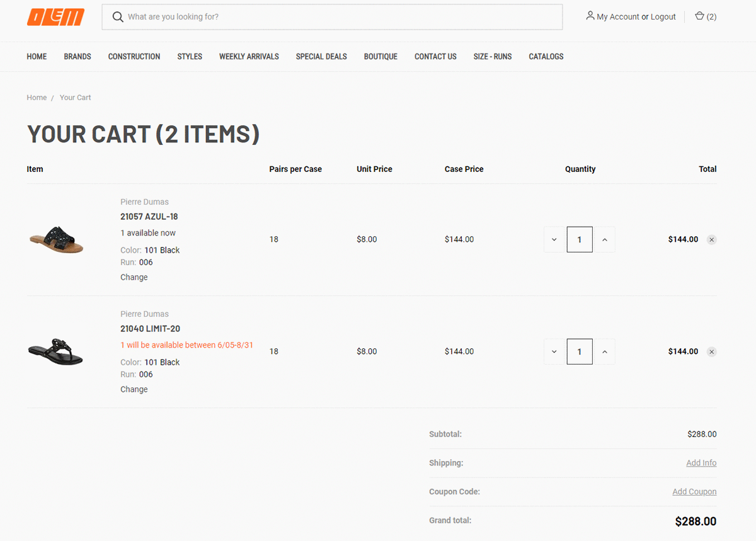
Task: Remove 21040 LIMIT-20 from cart
Action: (711, 351)
